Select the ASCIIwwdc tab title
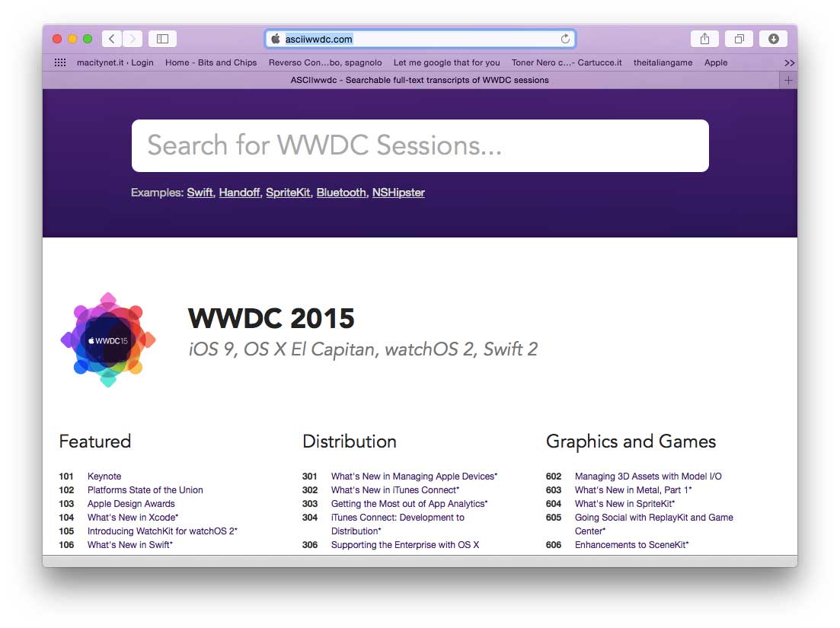 coord(420,80)
